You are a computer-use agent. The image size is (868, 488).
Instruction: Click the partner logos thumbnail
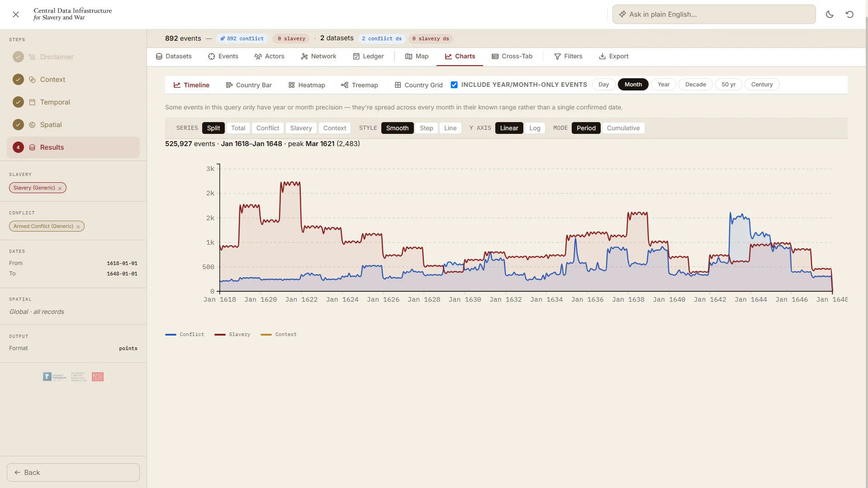tap(73, 377)
